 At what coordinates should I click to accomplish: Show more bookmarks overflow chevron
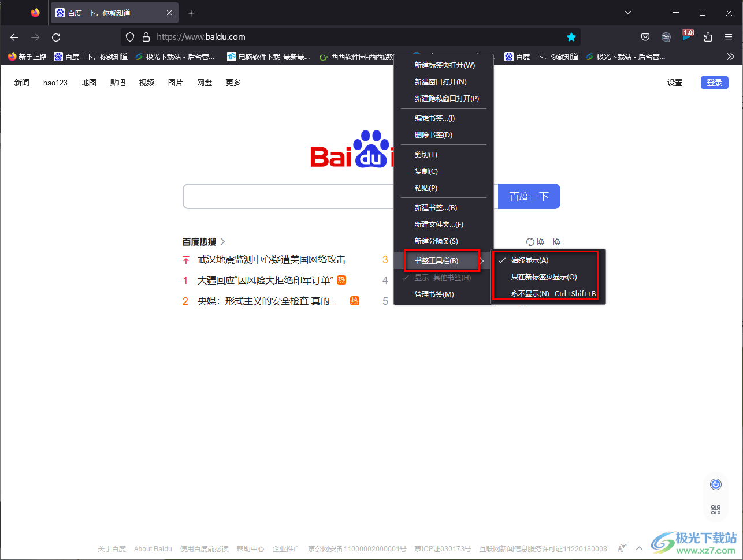[730, 57]
